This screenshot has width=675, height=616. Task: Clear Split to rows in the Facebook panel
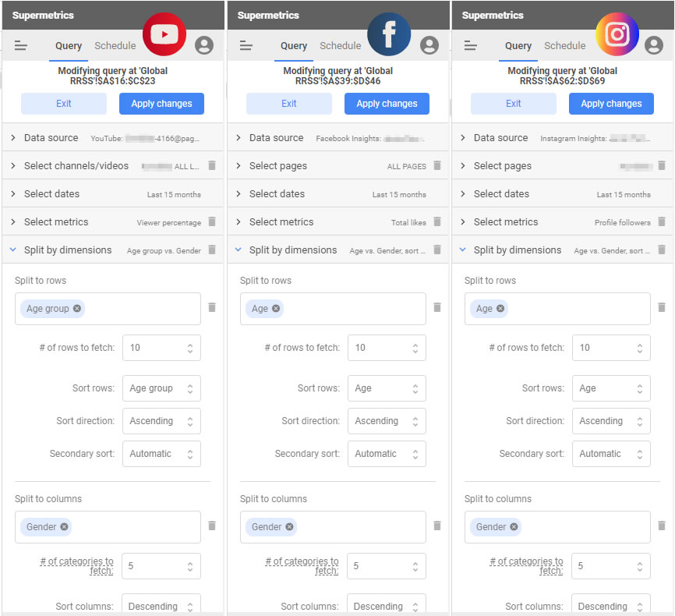pos(437,307)
